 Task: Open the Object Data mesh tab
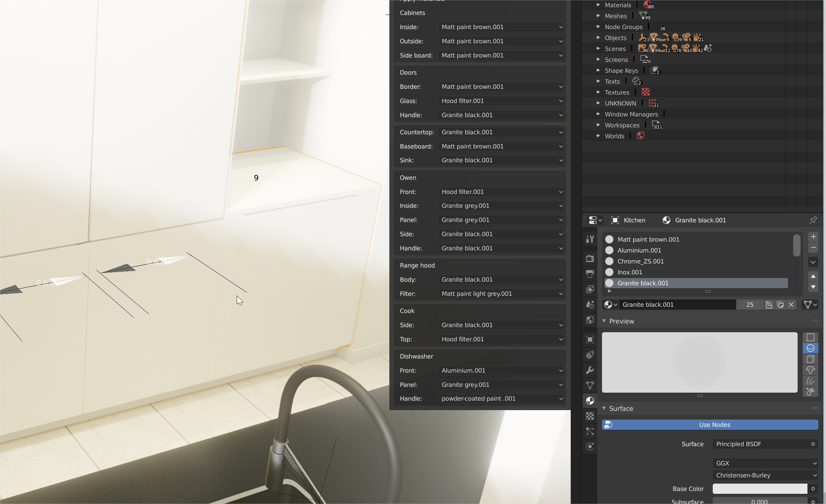click(x=590, y=385)
